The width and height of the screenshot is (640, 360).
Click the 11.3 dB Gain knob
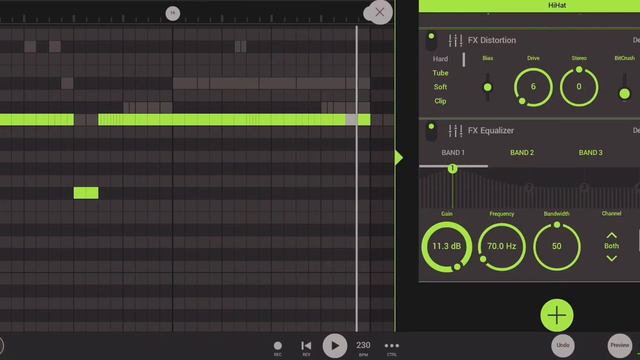click(x=447, y=247)
